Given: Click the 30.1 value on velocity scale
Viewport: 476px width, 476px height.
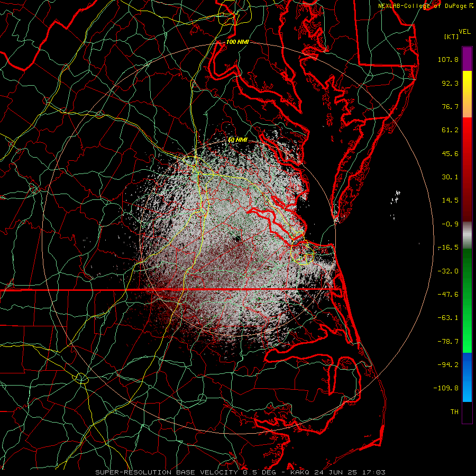Looking at the screenshot, I should pos(450,177).
